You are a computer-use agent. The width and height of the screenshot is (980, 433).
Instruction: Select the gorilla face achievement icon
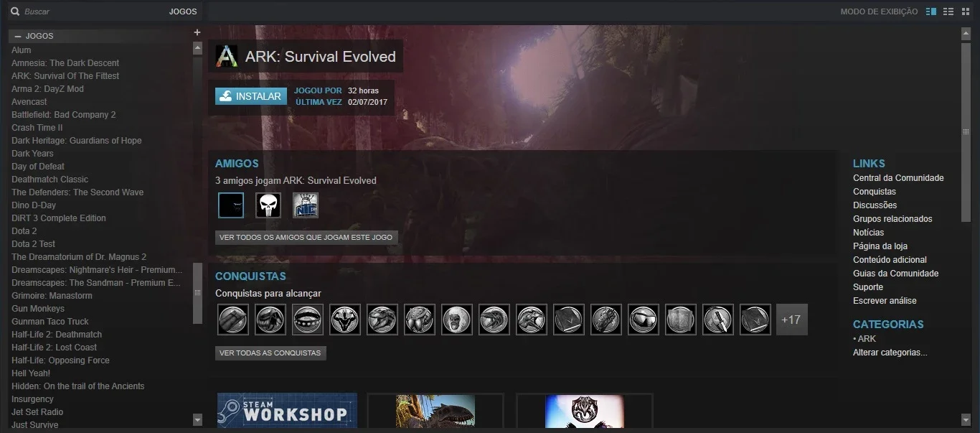click(457, 320)
